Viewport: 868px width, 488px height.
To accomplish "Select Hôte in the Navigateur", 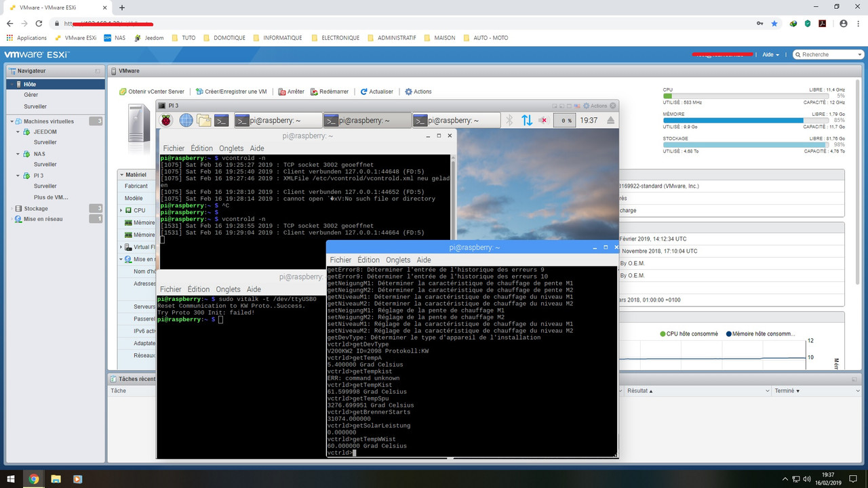I will click(56, 84).
